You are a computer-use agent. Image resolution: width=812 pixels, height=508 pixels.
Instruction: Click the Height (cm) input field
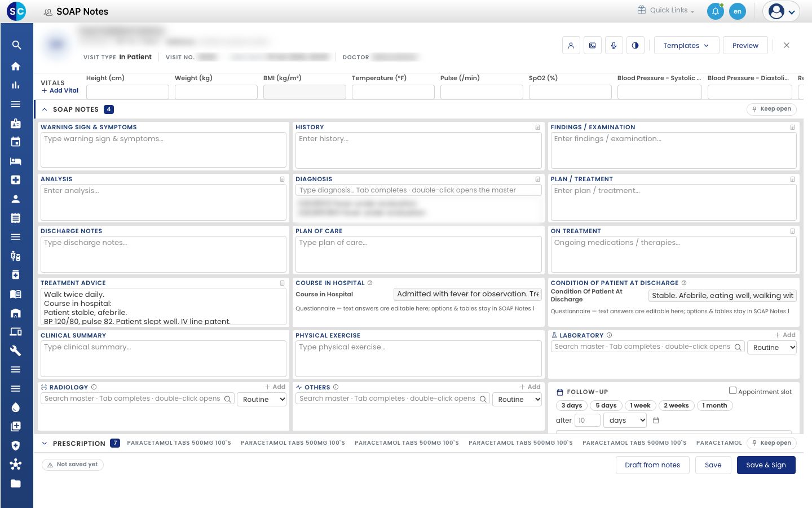point(127,92)
